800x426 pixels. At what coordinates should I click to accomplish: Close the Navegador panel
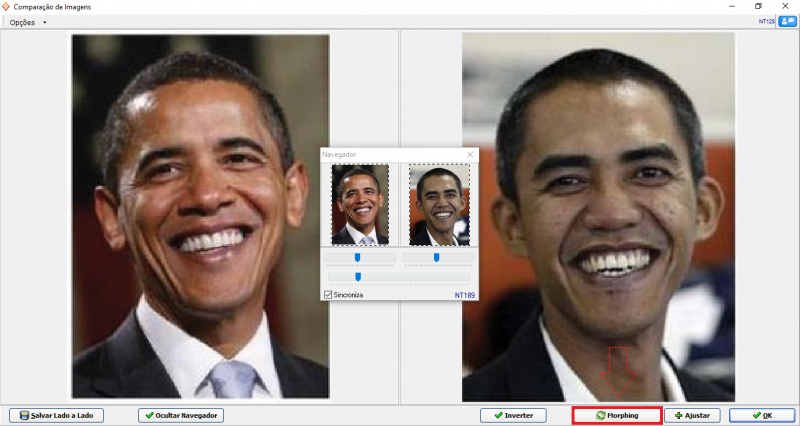coord(470,155)
